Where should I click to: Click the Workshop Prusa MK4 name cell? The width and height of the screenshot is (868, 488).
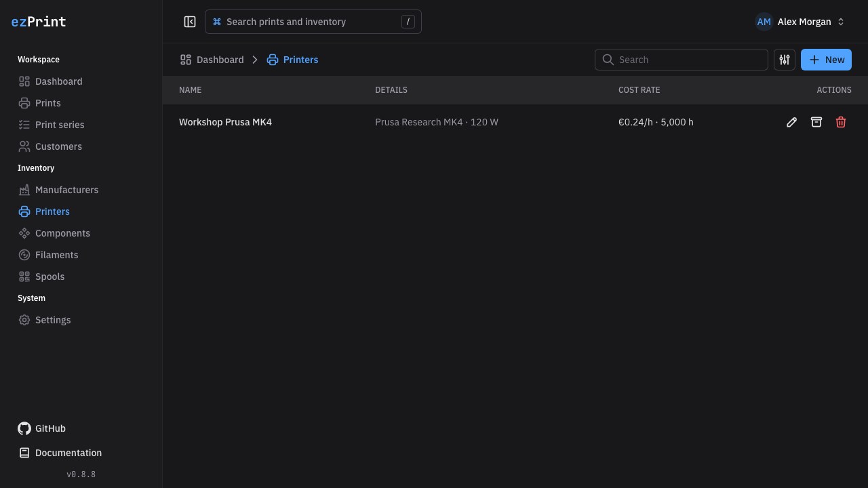(x=225, y=122)
